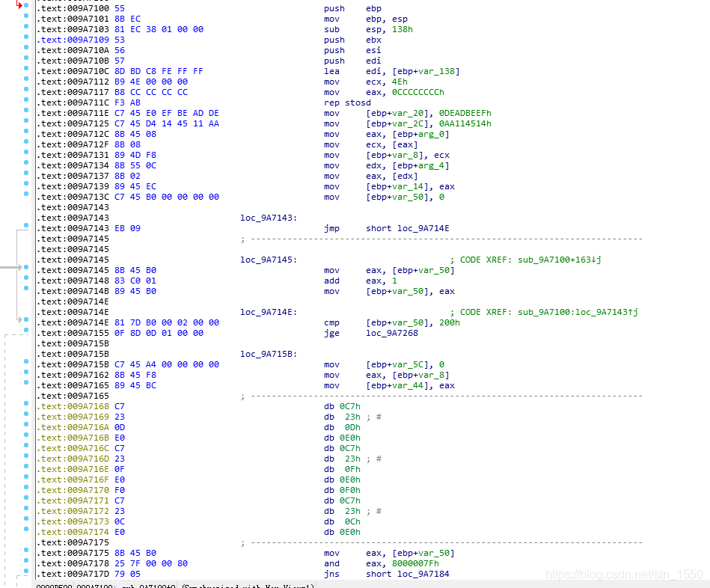Click the 200h comparison value
The height and width of the screenshot is (588, 710).
pyautogui.click(x=449, y=322)
